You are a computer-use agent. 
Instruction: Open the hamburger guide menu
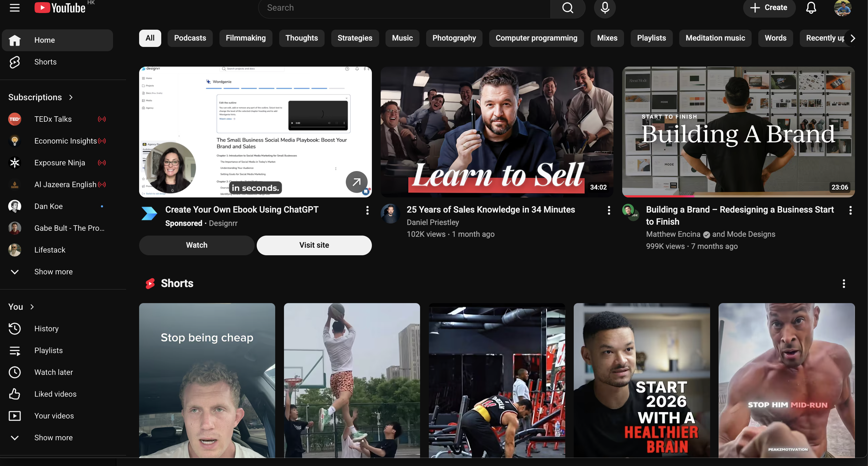[15, 8]
